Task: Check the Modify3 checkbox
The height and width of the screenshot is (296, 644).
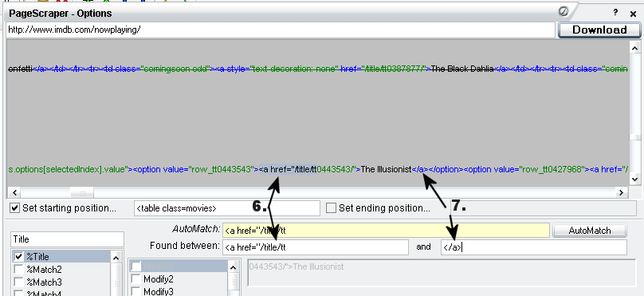Action: point(135,291)
